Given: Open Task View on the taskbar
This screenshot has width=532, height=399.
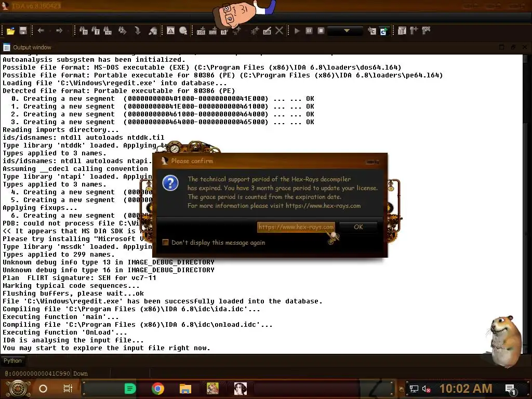Looking at the screenshot, I should (68, 389).
